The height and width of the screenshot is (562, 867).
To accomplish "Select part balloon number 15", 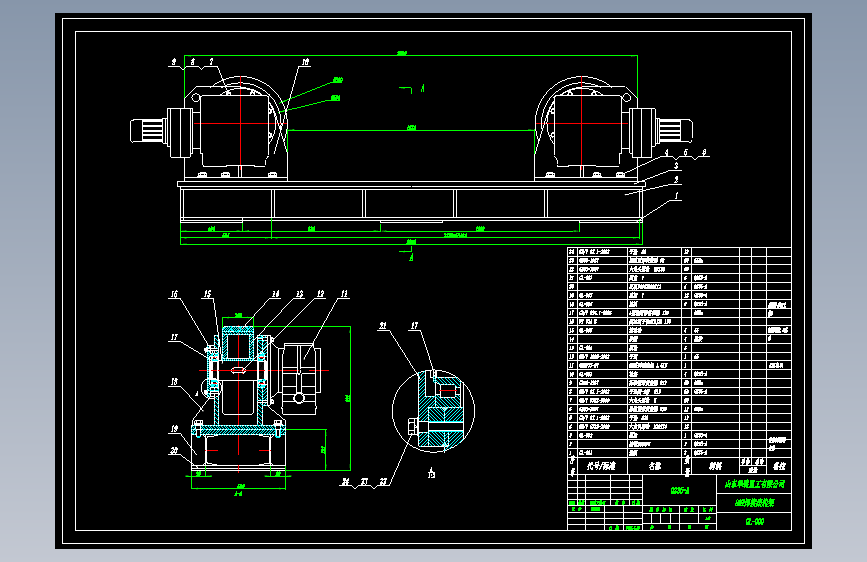I will click(207, 294).
